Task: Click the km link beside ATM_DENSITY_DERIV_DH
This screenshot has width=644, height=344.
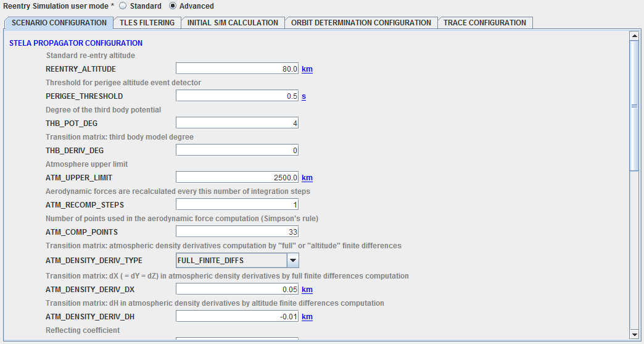Action: pos(307,316)
